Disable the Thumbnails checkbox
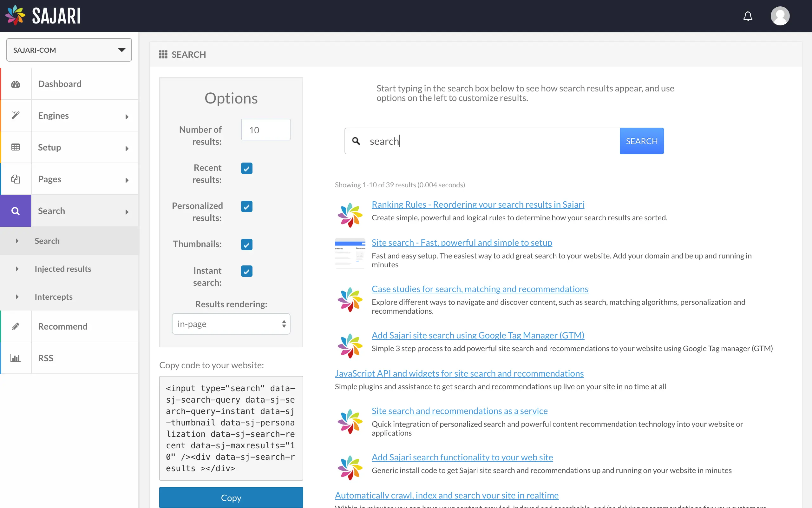Image resolution: width=812 pixels, height=508 pixels. click(x=247, y=244)
